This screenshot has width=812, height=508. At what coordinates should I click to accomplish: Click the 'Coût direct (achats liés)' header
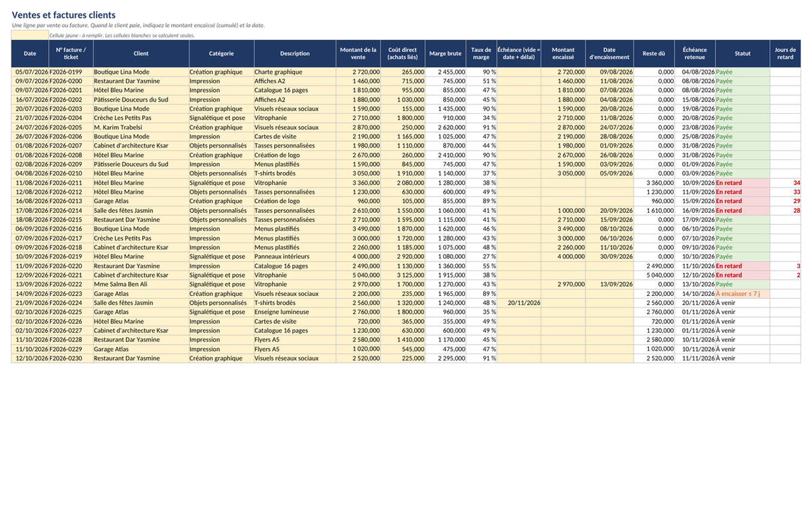tap(403, 54)
